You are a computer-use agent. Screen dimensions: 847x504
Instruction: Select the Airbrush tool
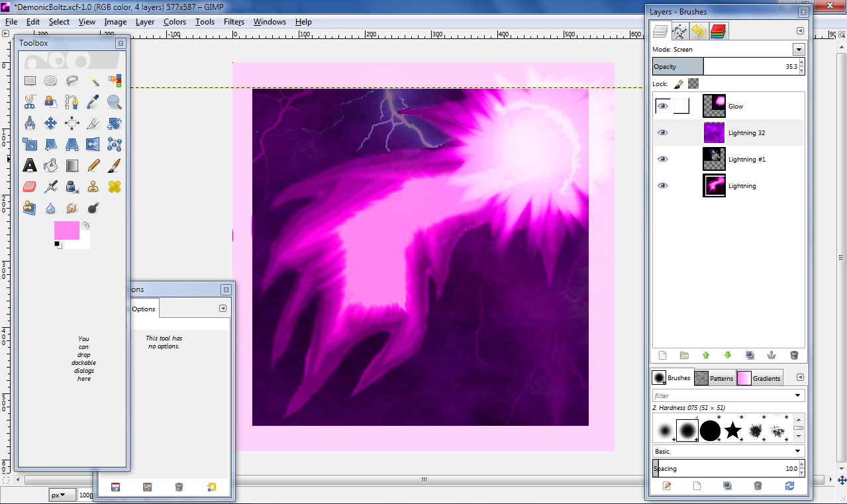coord(50,187)
